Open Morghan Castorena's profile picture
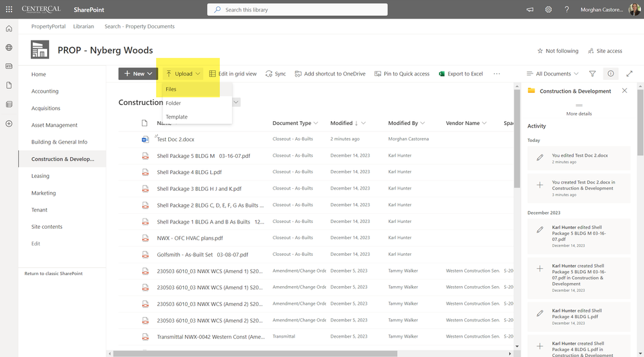The image size is (644, 357). click(634, 9)
